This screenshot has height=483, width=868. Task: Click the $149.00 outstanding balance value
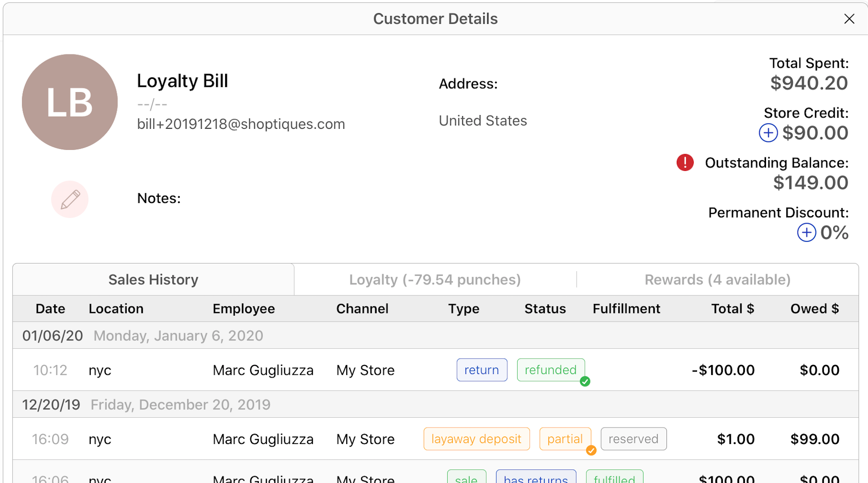811,183
